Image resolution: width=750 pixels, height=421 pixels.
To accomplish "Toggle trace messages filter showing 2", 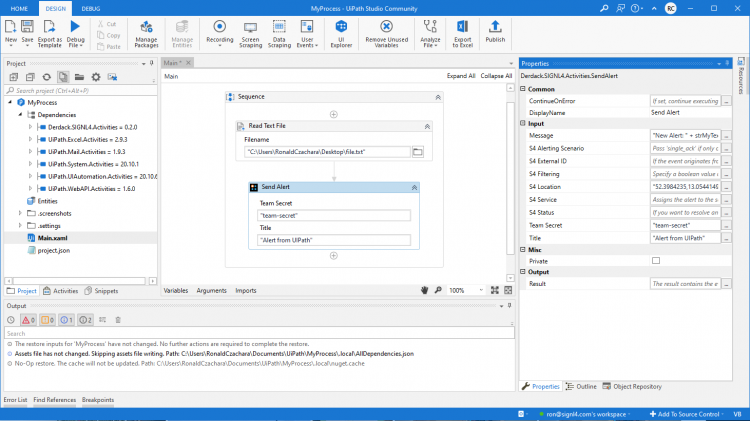I will [x=85, y=320].
